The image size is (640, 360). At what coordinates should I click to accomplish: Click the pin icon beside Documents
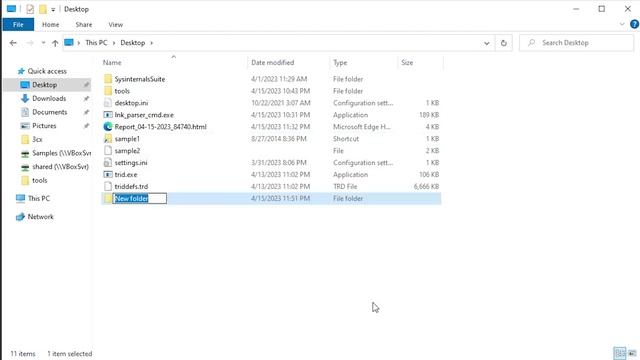tap(86, 112)
